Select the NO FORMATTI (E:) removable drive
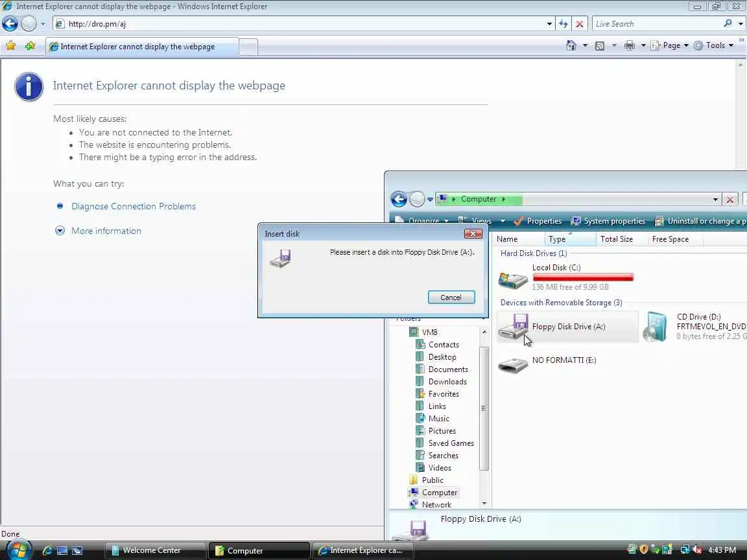Screen dimensions: 747x560 pyautogui.click(x=547, y=364)
